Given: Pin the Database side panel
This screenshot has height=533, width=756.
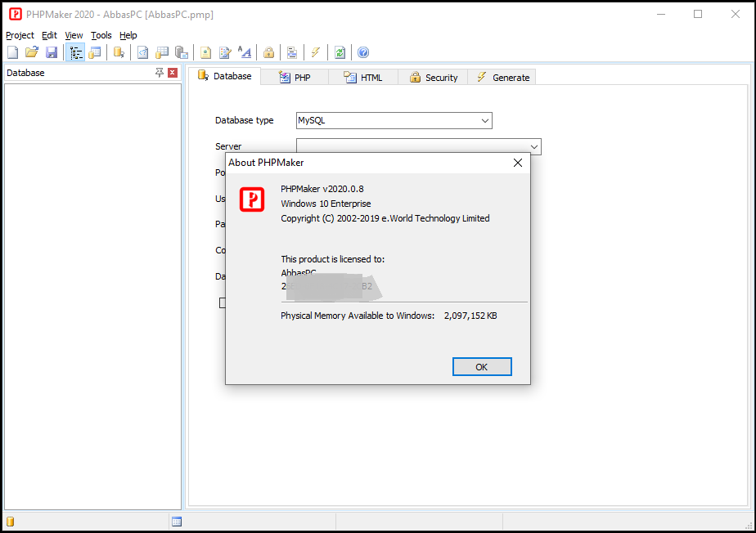Looking at the screenshot, I should [159, 73].
